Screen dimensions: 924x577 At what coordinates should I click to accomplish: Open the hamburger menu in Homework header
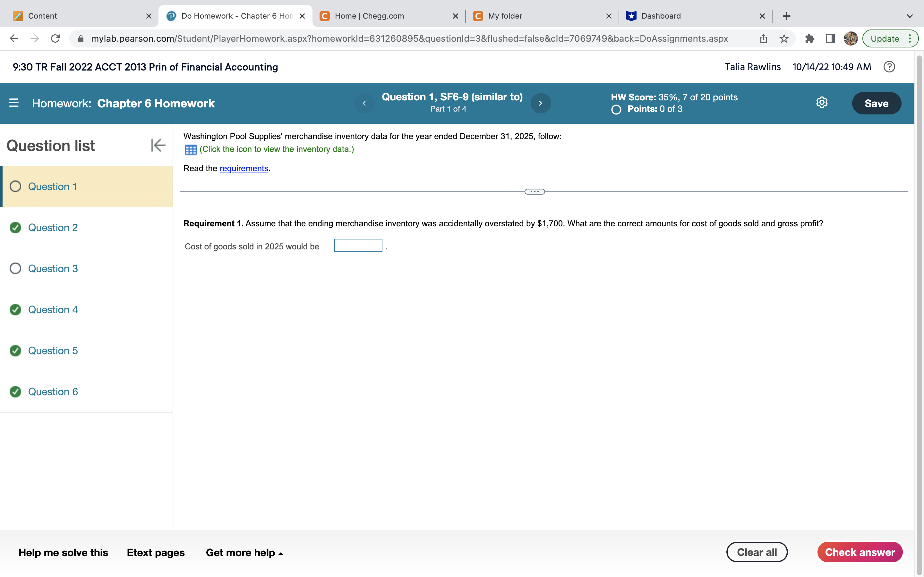[x=14, y=103]
